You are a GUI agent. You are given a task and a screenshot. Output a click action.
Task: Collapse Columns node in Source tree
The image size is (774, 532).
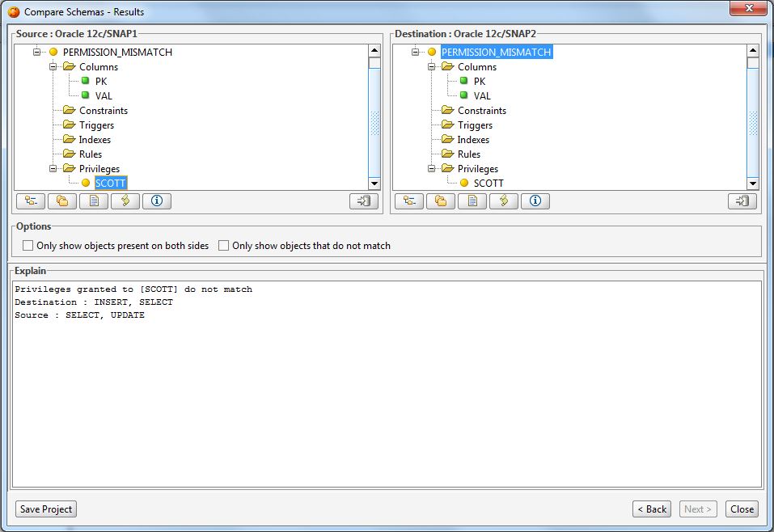(53, 66)
